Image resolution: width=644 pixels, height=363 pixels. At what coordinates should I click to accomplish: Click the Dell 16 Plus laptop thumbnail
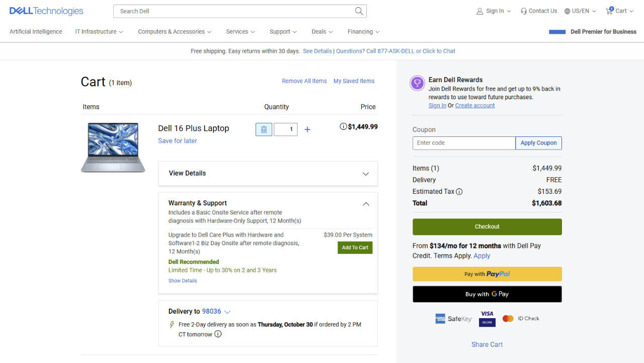coord(113,147)
